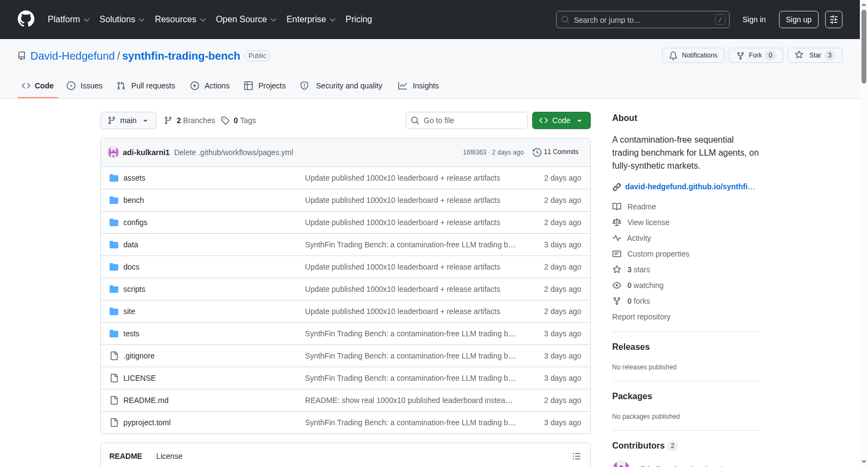Click the Search or jump to field

pos(643,20)
